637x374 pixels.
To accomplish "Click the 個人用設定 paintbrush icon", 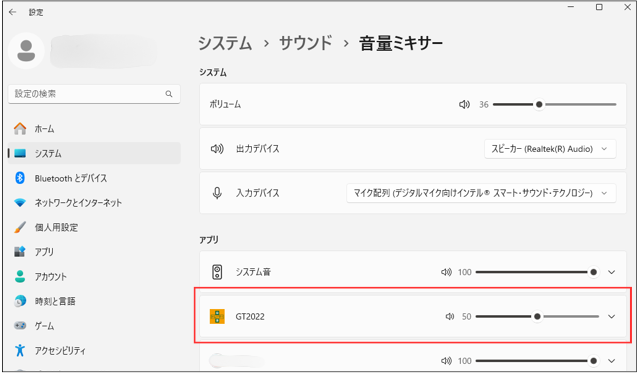I will click(20, 227).
